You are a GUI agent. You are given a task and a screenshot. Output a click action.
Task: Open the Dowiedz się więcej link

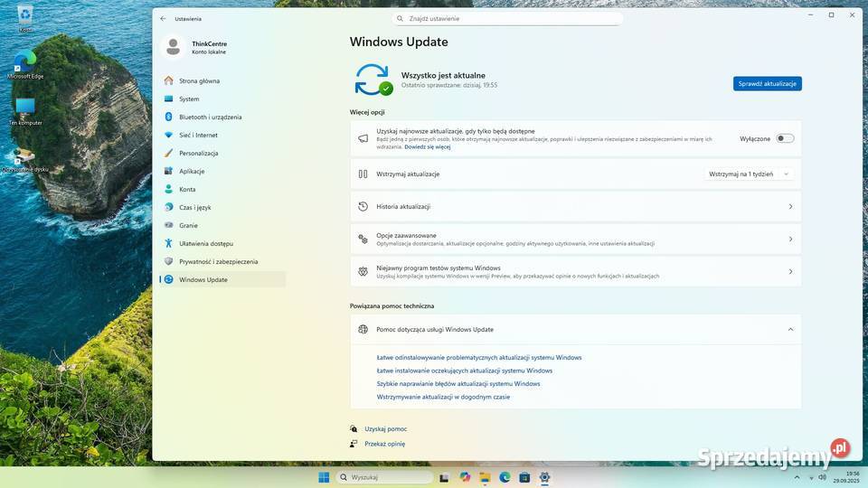428,146
